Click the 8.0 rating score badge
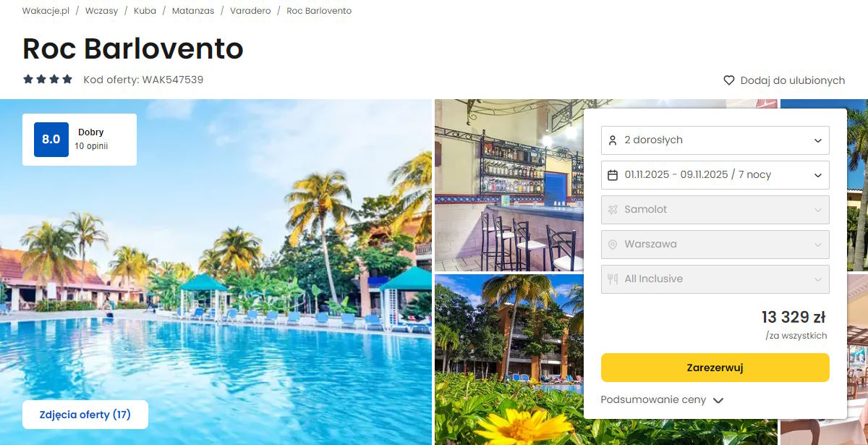Screen dimensions: 868x445 [x=51, y=140]
